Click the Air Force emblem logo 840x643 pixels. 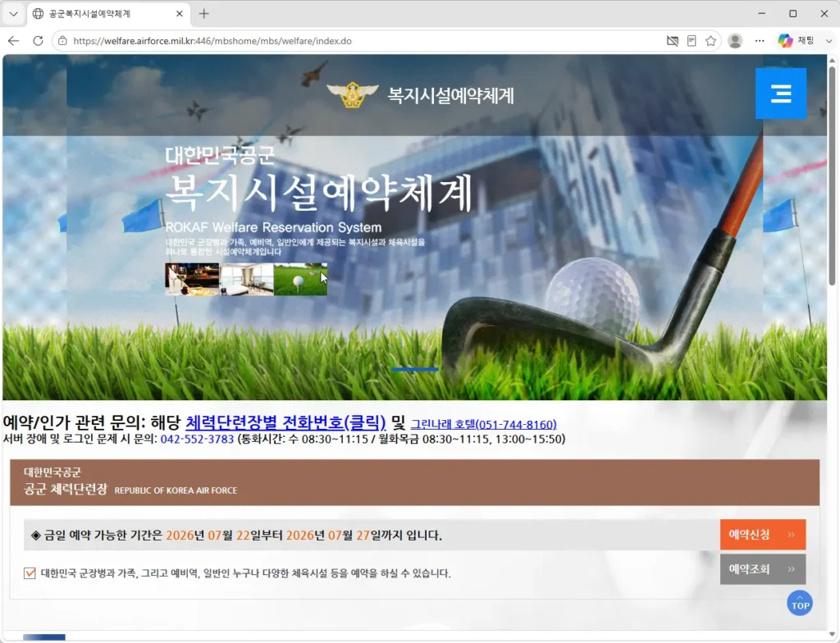tap(353, 95)
